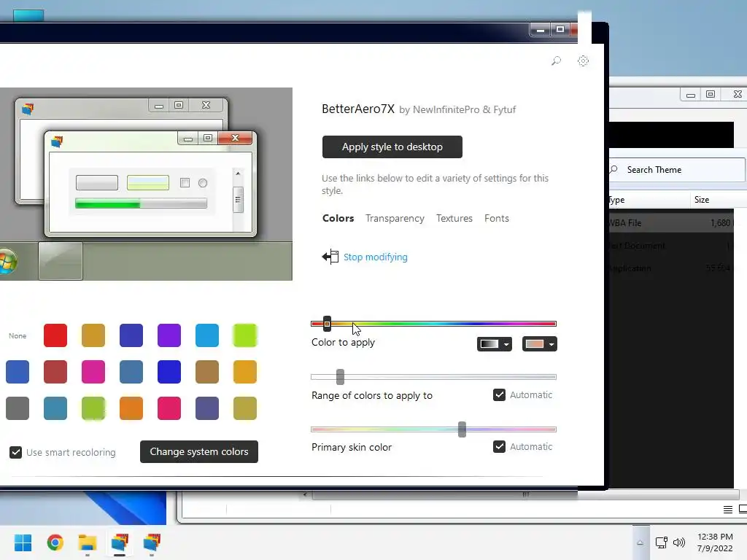
Task: Pick the brick red swatch in second row
Action: coord(55,372)
